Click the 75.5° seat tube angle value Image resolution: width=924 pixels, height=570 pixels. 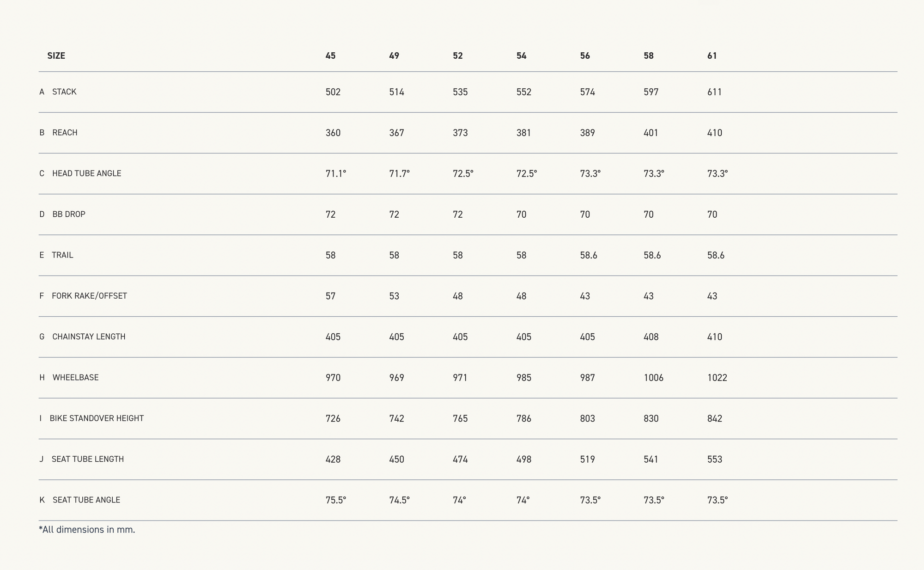(335, 500)
